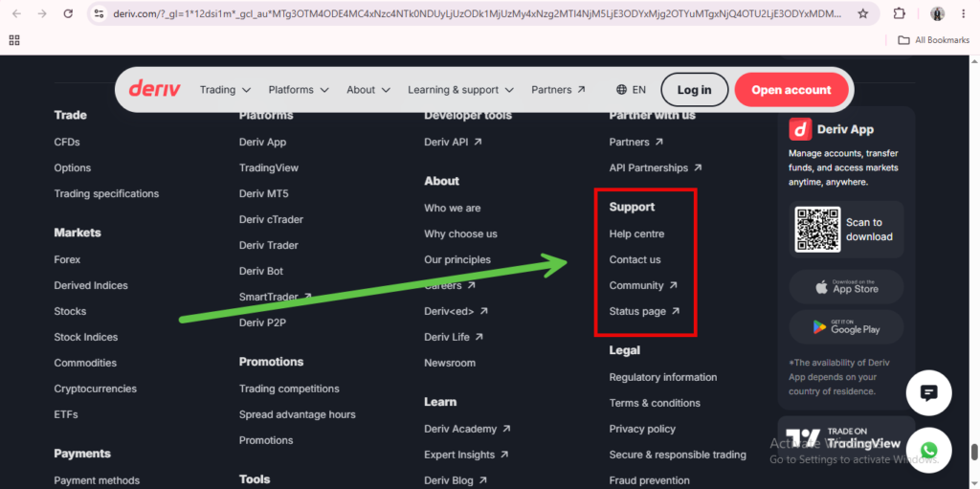The height and width of the screenshot is (489, 980).
Task: Open the Our principles link
Action: click(x=457, y=259)
